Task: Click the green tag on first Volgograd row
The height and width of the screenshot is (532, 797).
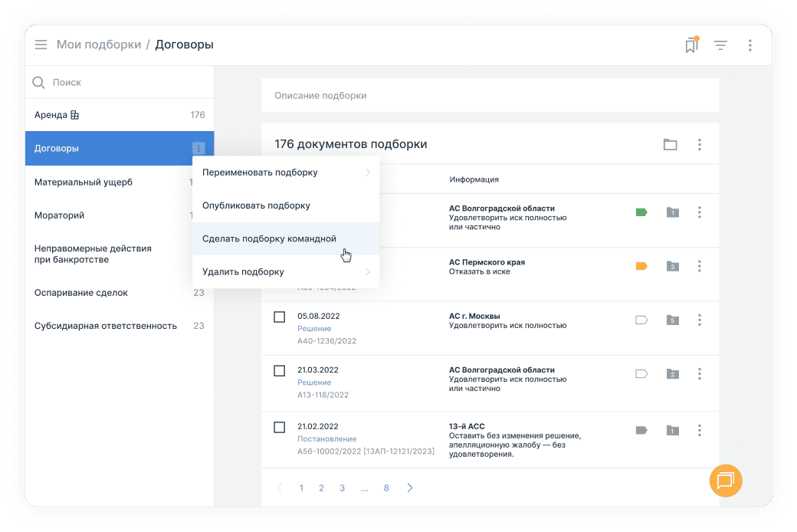Action: 641,212
